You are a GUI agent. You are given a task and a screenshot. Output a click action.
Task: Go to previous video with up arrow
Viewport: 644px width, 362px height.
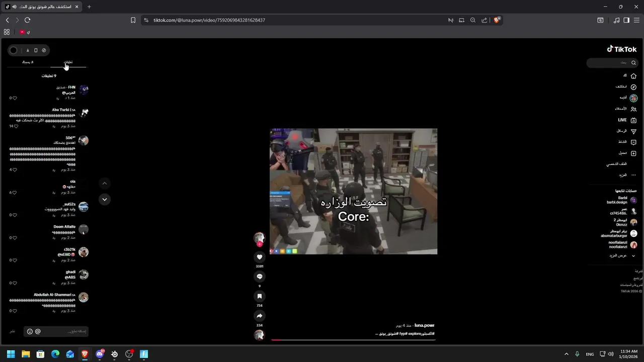coord(105,184)
